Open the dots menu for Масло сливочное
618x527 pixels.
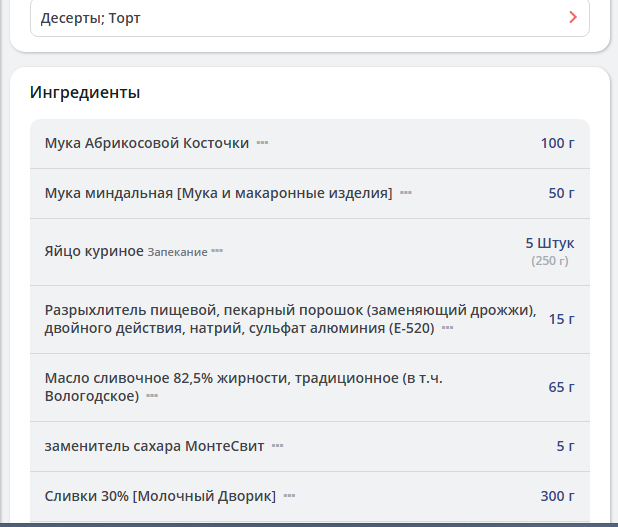[152, 396]
